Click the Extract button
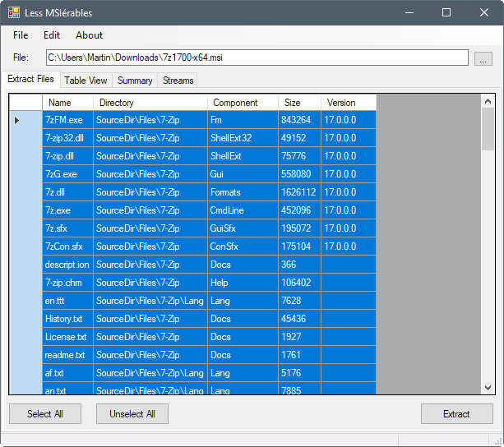 457,414
